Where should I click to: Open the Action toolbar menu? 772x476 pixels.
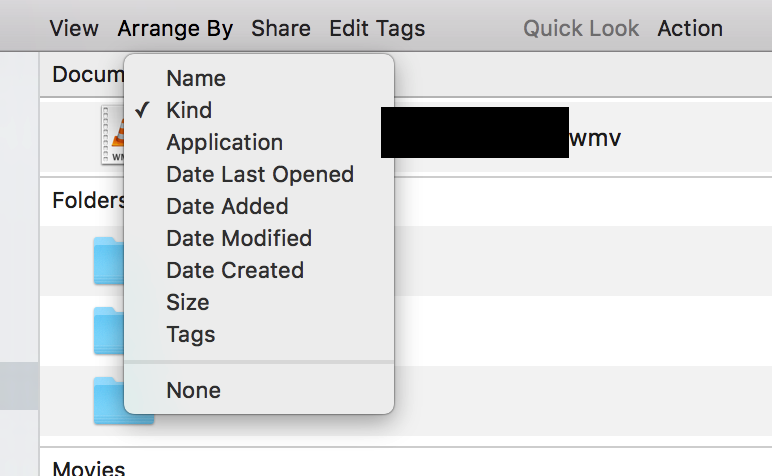(x=690, y=29)
